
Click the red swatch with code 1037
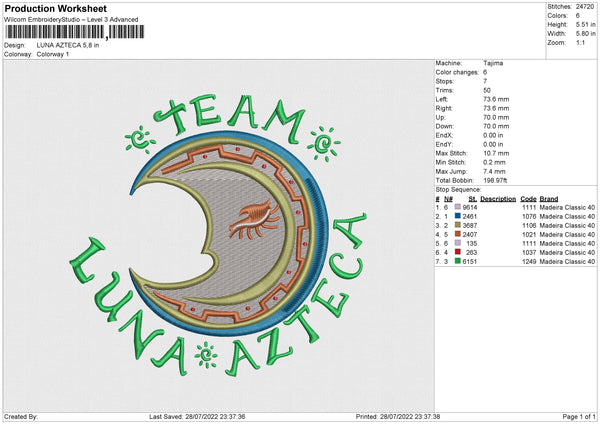(x=457, y=252)
